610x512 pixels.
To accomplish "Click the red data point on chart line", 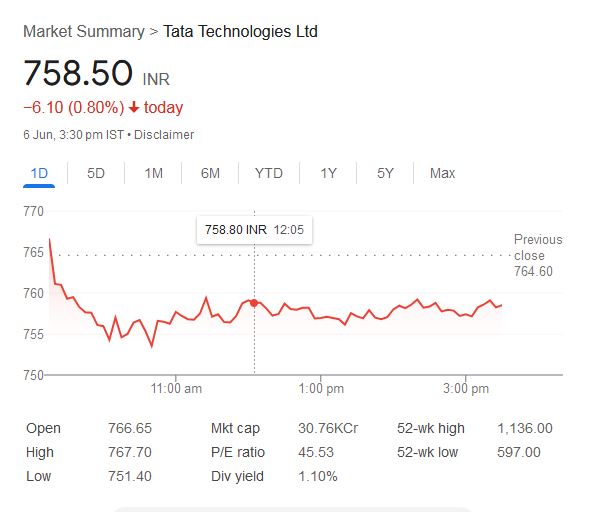I will (254, 302).
